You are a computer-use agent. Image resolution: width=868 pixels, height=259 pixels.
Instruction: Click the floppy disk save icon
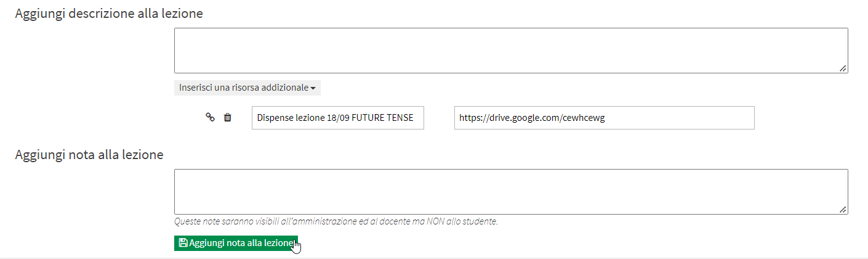click(183, 243)
